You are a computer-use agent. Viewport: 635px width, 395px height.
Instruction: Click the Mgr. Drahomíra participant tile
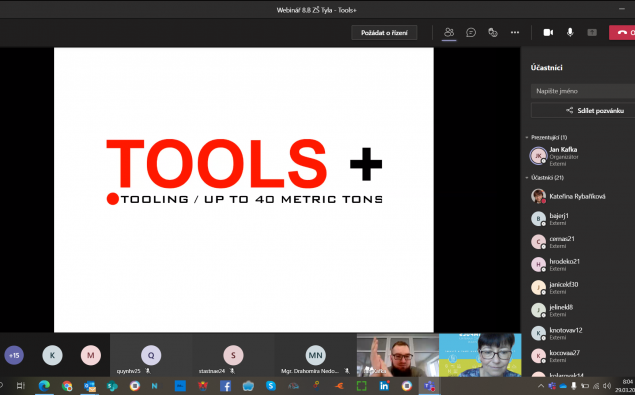(x=315, y=355)
